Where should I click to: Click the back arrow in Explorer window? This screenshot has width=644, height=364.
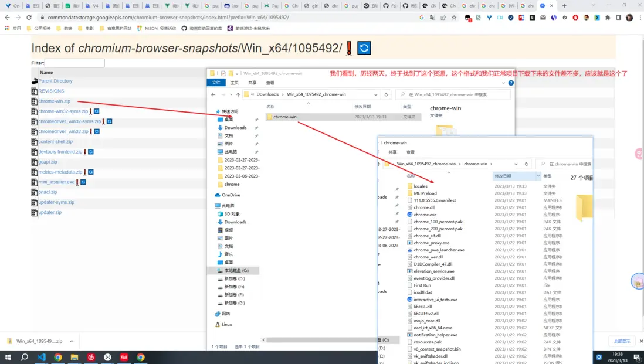(x=213, y=94)
